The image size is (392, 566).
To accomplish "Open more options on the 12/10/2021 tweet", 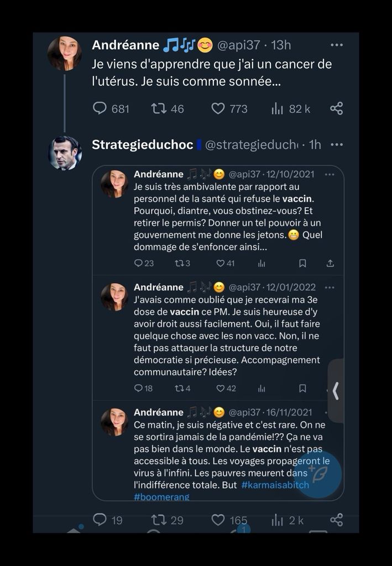I will pyautogui.click(x=330, y=174).
